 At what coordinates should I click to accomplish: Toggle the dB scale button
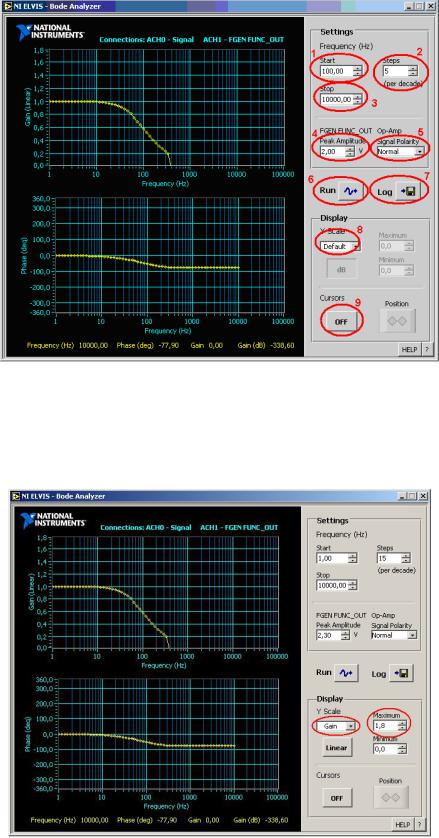pyautogui.click(x=342, y=270)
